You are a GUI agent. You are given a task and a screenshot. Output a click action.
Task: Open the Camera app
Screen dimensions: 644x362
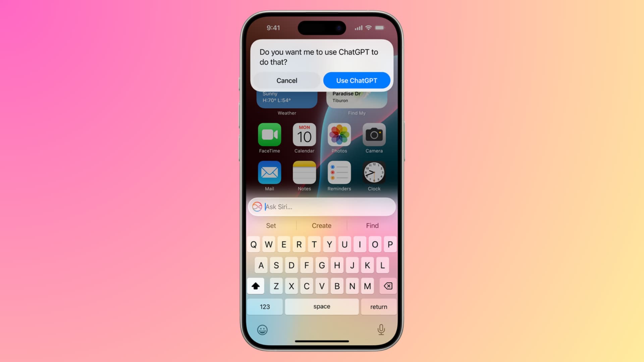click(x=373, y=134)
